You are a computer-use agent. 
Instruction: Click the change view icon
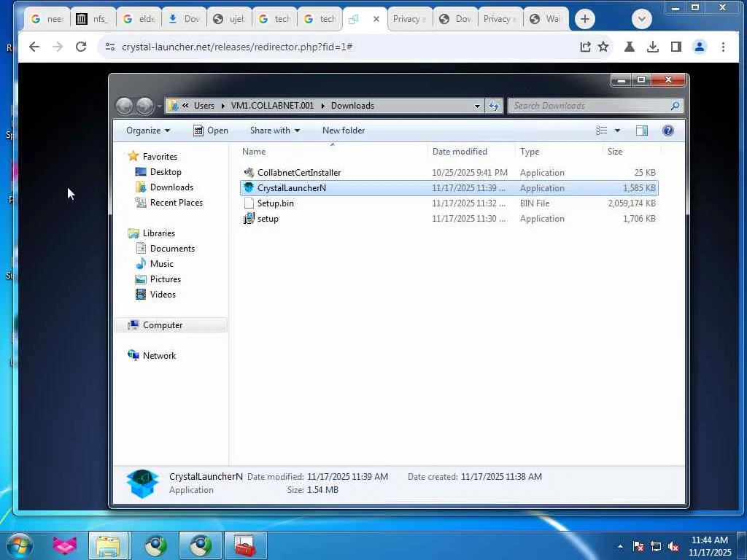[x=601, y=131]
